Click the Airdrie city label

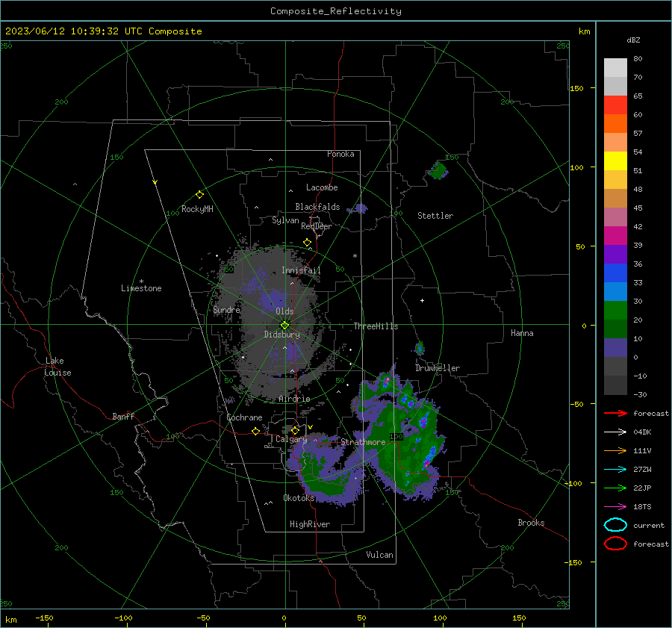[294, 399]
